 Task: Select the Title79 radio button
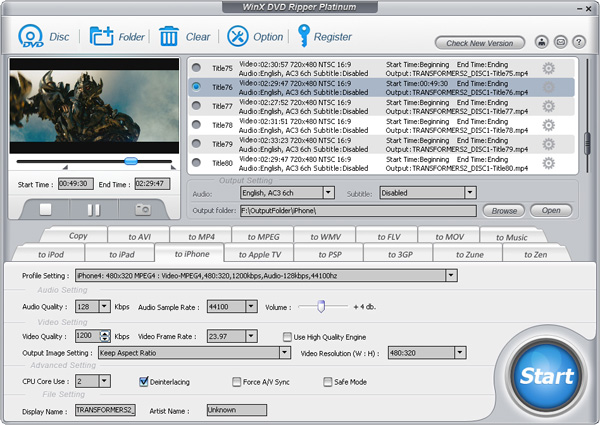point(196,143)
